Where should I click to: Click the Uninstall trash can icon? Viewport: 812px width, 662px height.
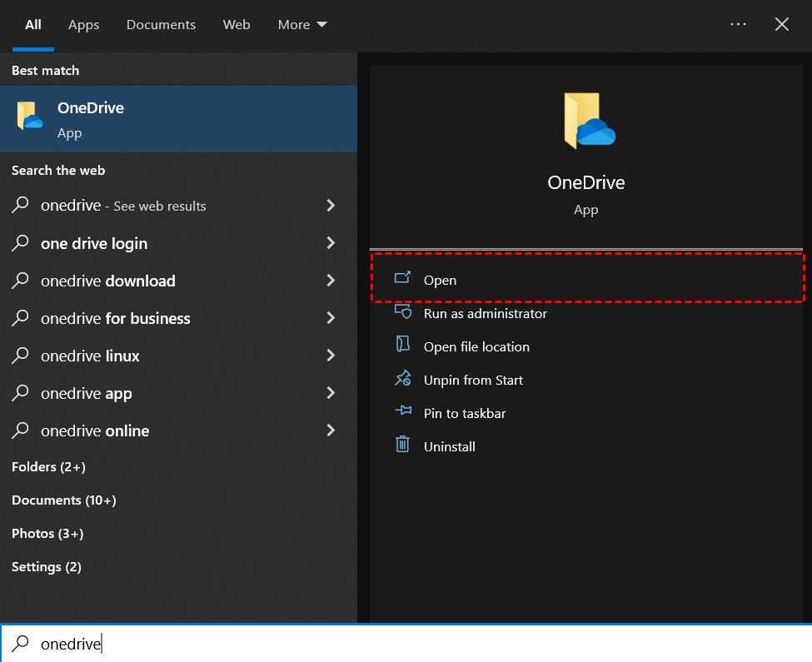[x=403, y=446]
